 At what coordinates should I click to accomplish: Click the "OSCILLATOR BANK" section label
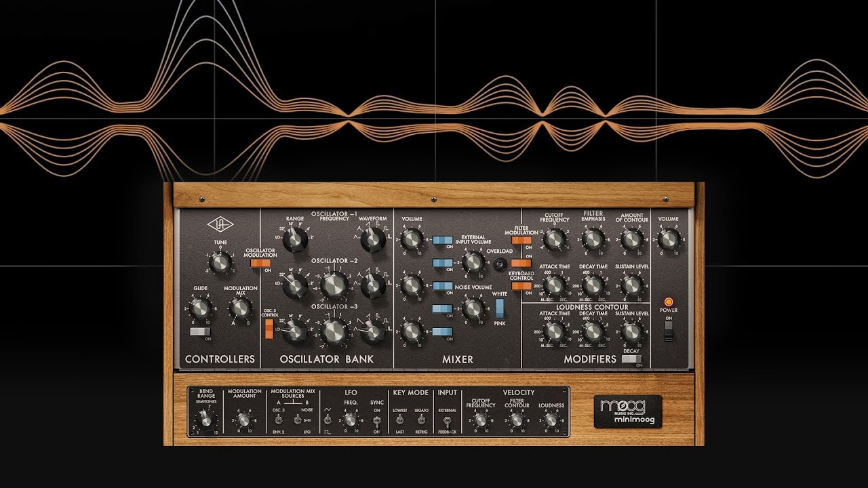point(327,359)
